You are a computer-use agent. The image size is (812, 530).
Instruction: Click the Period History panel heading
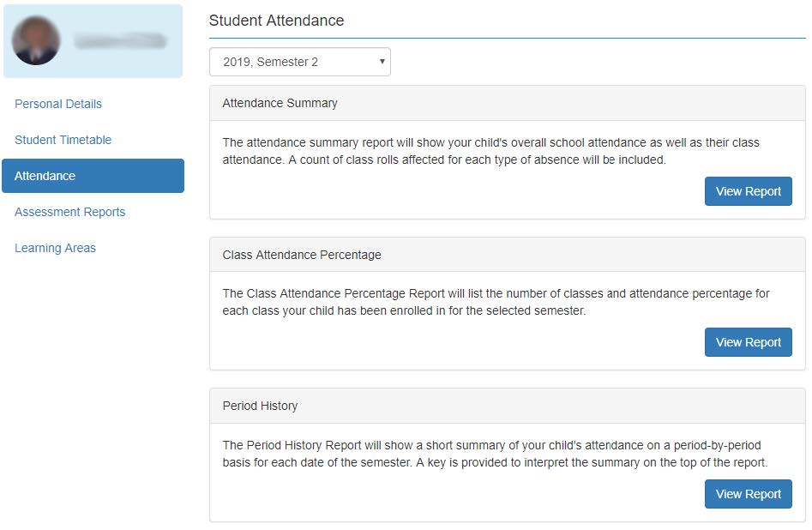click(x=260, y=406)
